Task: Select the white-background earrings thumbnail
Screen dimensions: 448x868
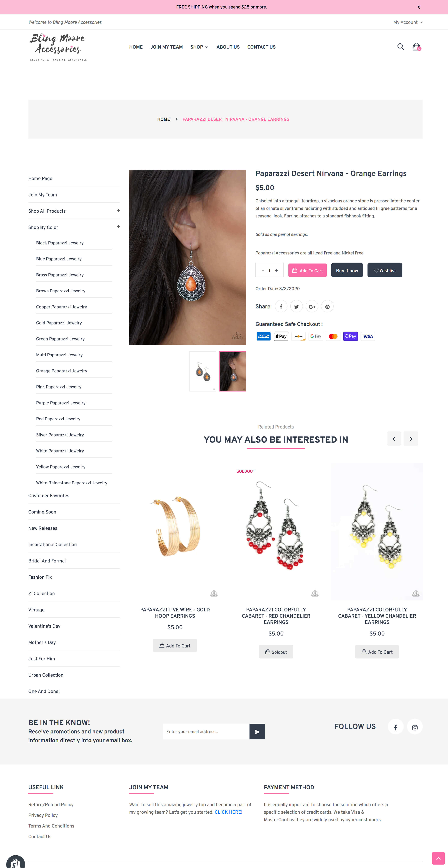Action: (x=203, y=371)
